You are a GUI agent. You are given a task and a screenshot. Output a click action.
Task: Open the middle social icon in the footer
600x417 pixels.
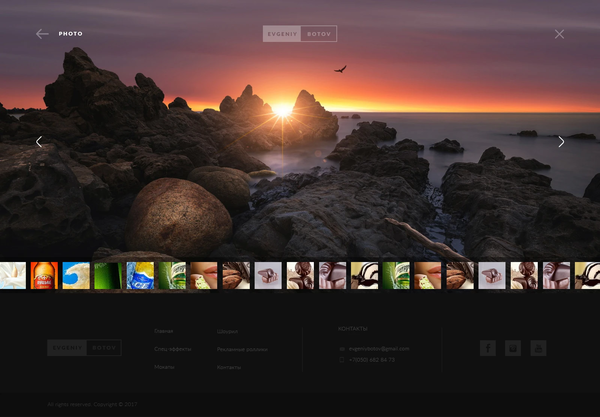(513, 348)
